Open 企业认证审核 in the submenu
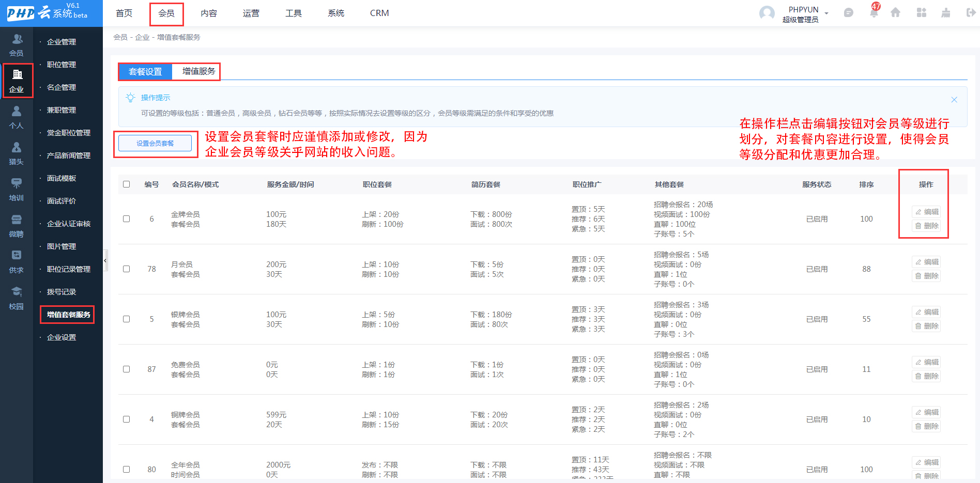The height and width of the screenshot is (483, 980). click(x=69, y=224)
